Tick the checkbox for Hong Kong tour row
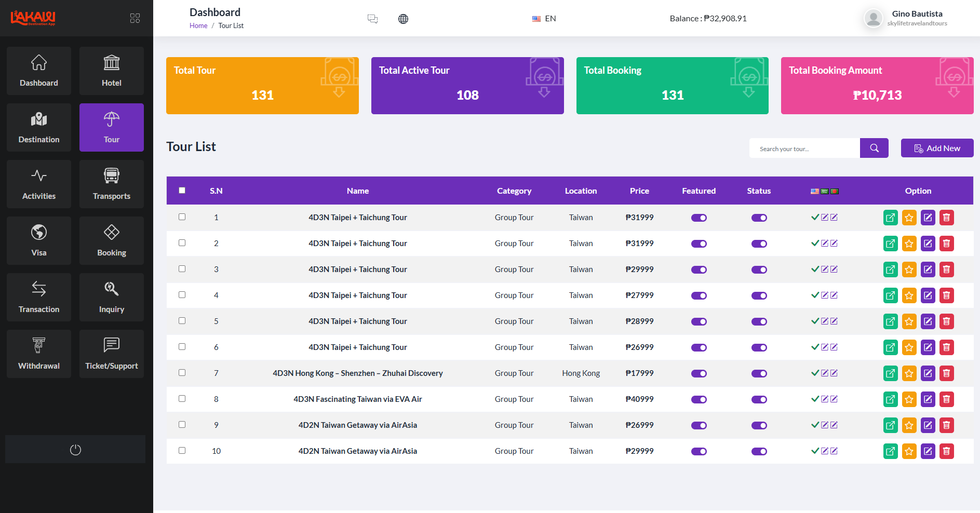980x513 pixels. click(182, 372)
